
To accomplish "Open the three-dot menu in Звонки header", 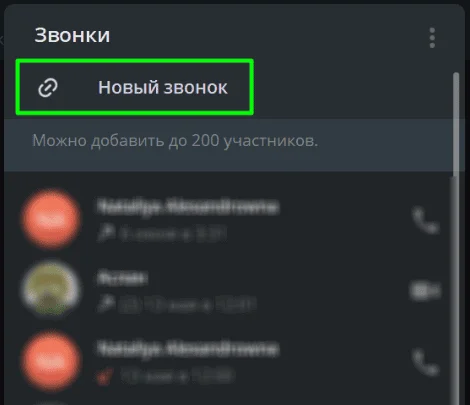I will point(432,38).
